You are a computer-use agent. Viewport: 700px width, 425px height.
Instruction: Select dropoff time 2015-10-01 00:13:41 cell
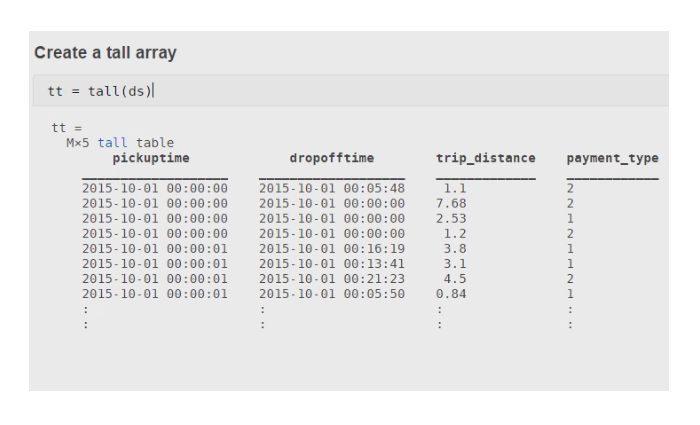(331, 263)
